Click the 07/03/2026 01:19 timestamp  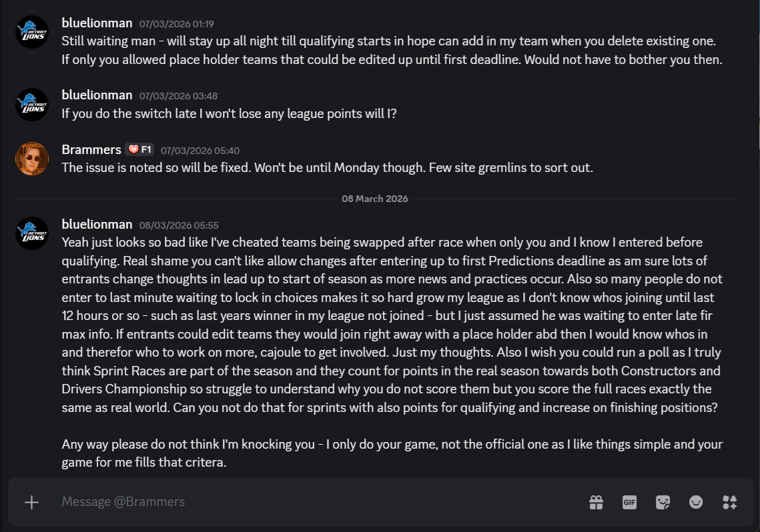(x=176, y=24)
